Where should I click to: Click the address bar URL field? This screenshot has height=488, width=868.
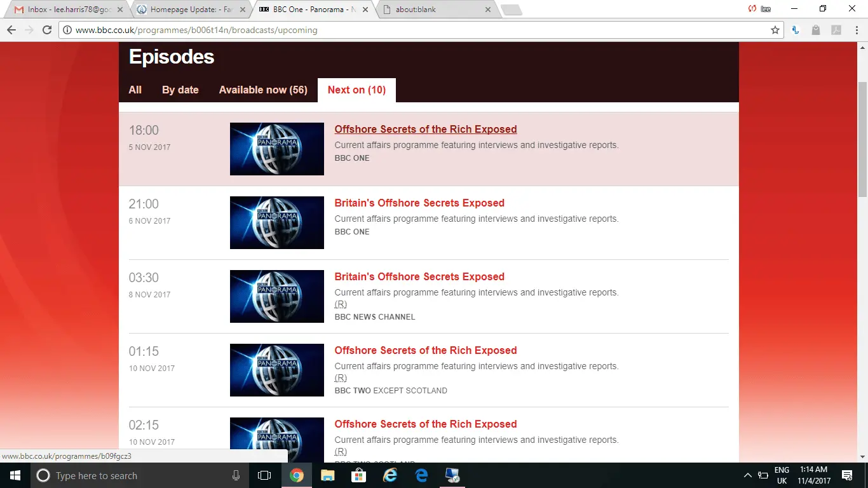(x=413, y=30)
